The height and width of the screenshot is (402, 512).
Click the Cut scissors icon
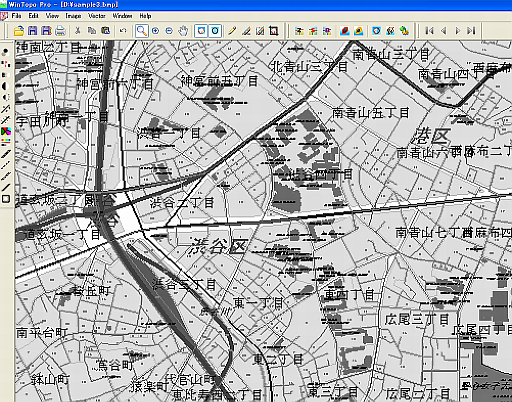(78, 31)
